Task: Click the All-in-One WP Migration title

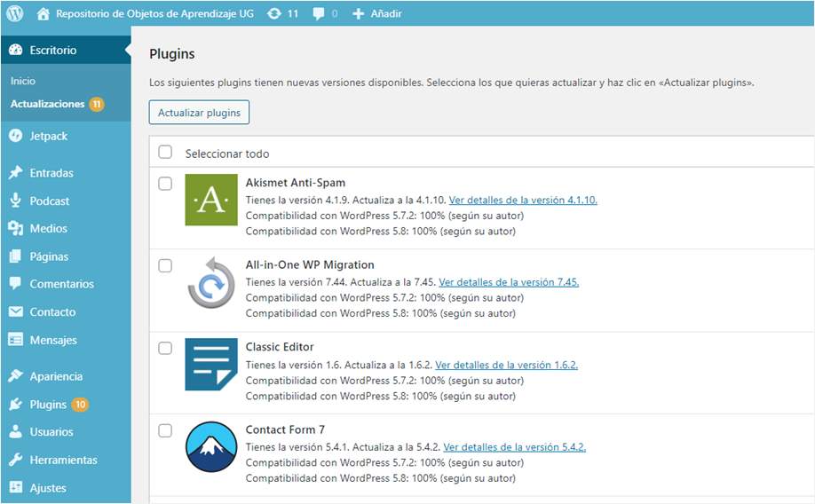Action: pos(310,265)
